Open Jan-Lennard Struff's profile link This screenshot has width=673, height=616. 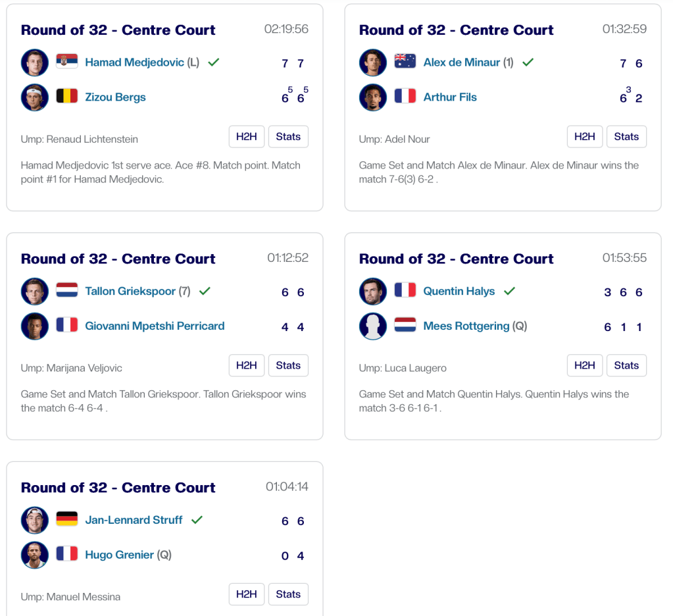[134, 519]
